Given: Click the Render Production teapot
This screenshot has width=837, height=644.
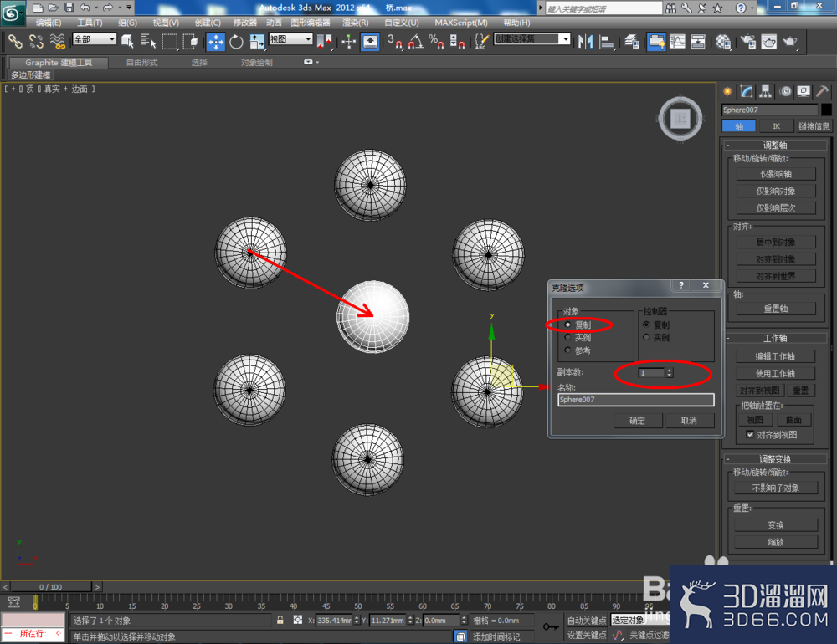Looking at the screenshot, I should (790, 42).
